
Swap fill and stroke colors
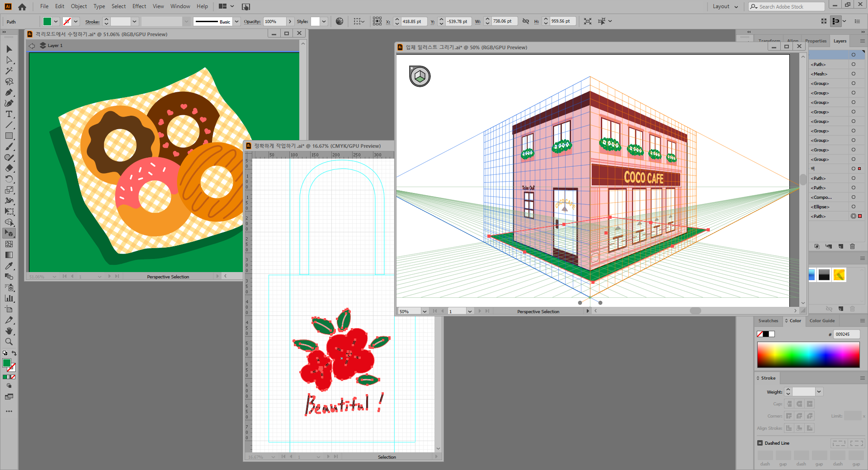tap(14, 353)
